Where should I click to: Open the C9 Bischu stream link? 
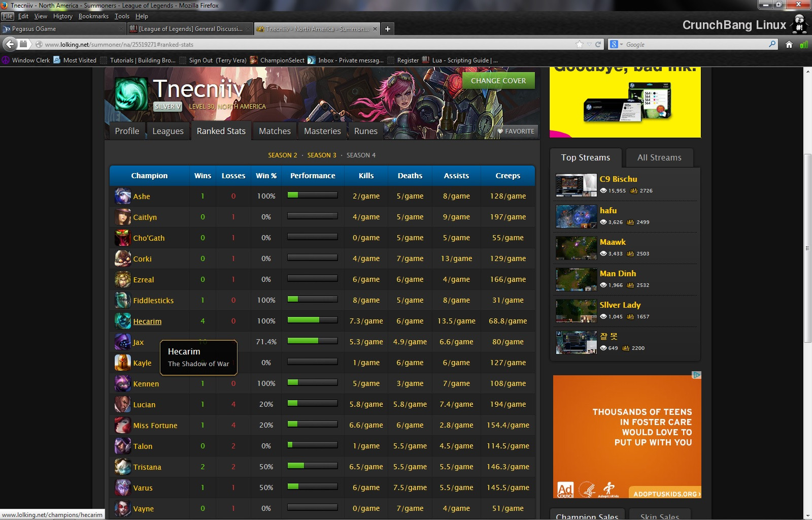tap(618, 179)
